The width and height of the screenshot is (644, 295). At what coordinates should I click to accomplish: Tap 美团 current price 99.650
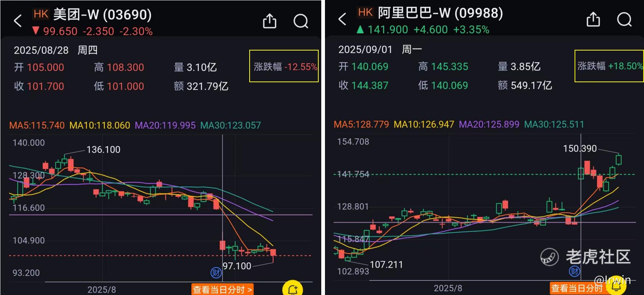tap(60, 31)
